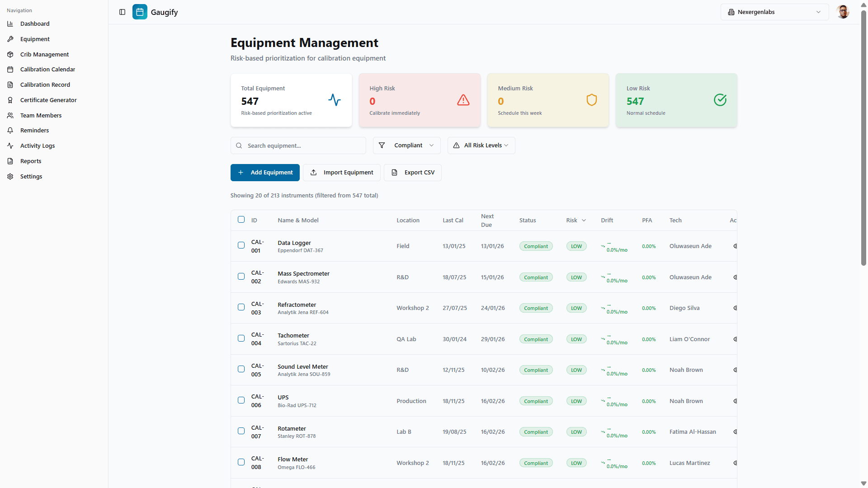
Task: Expand the All Risk Levels dropdown
Action: pyautogui.click(x=481, y=145)
